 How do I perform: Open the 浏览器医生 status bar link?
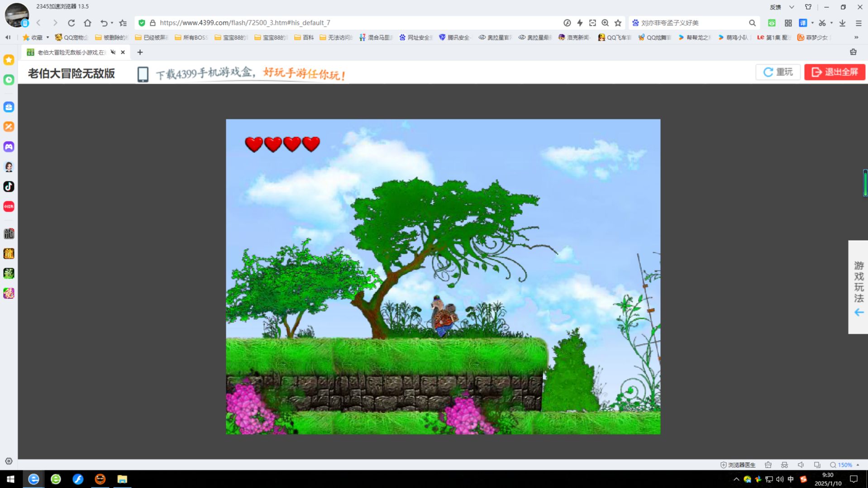tap(738, 465)
